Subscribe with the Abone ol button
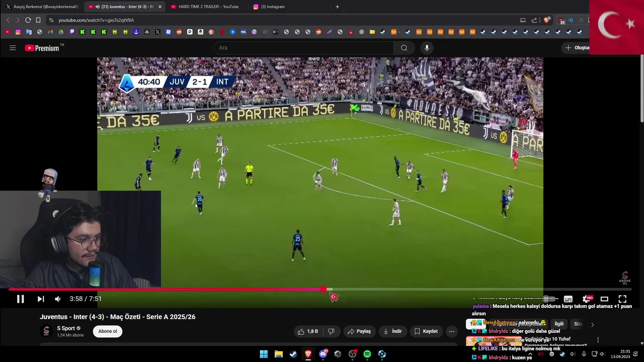644x362 pixels. (108, 331)
